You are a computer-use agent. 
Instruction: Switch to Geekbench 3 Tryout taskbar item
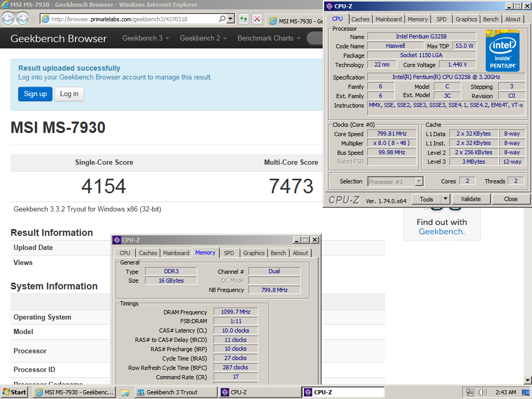(x=176, y=392)
